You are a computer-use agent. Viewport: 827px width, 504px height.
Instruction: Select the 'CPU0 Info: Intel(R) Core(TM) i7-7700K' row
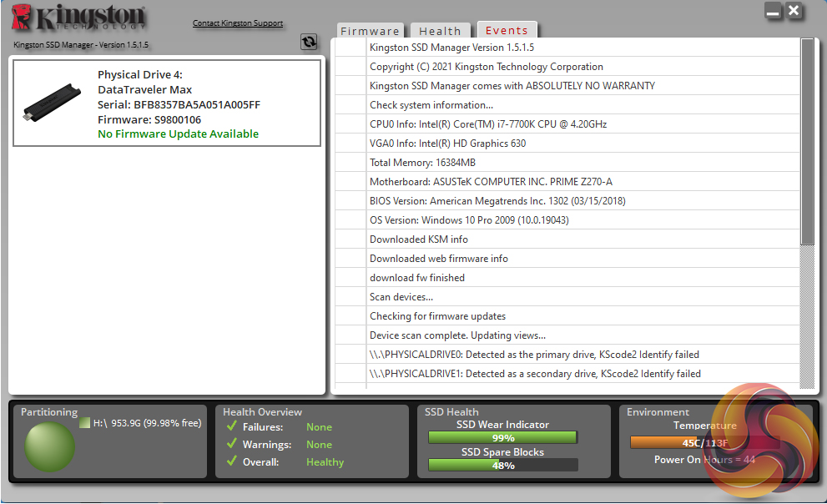pos(567,123)
